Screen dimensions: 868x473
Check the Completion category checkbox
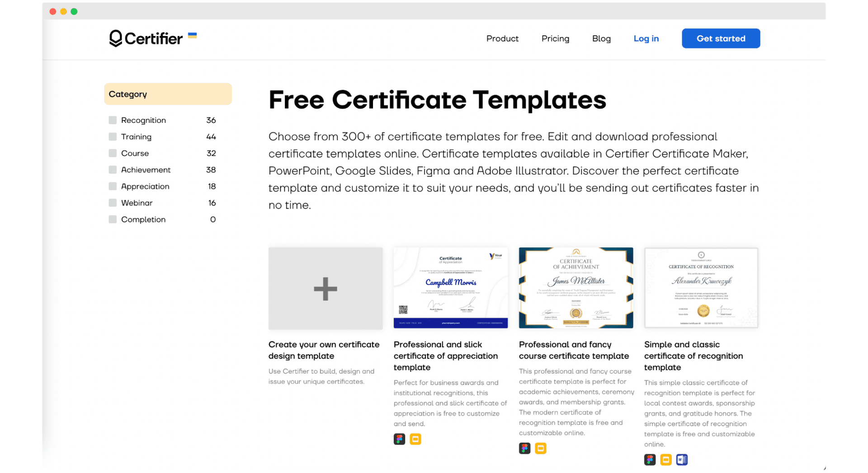click(113, 220)
